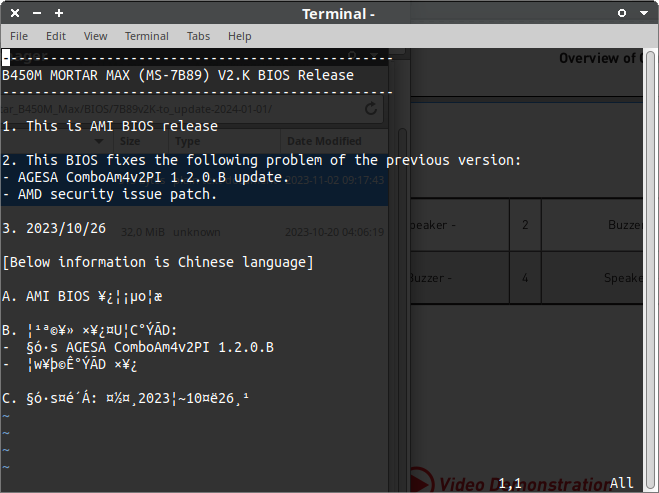Click the AGESA ComboAm4v2PI 1.2.0.B update line
The image size is (659, 493).
150,177
